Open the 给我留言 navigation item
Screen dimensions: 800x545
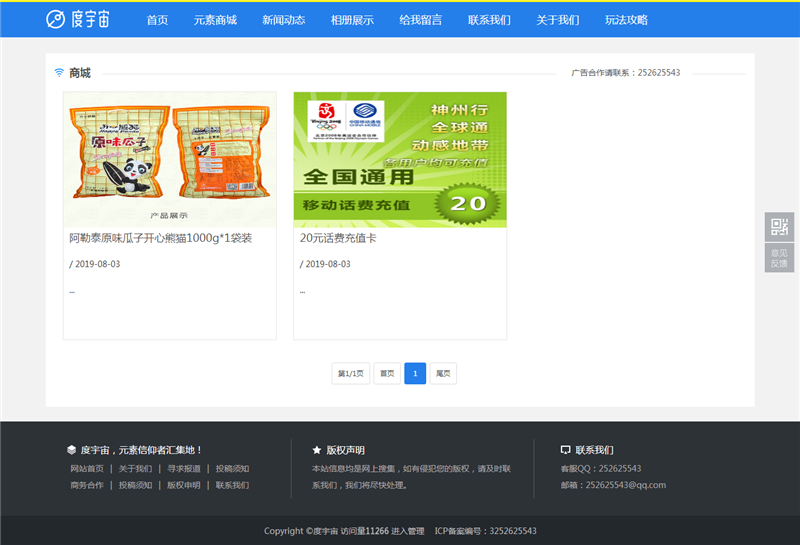(420, 20)
